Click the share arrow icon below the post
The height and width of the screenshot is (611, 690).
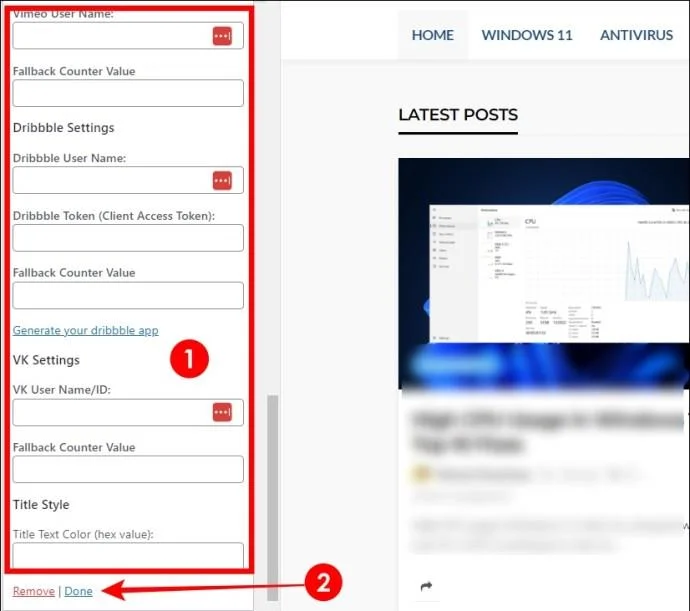[x=426, y=586]
